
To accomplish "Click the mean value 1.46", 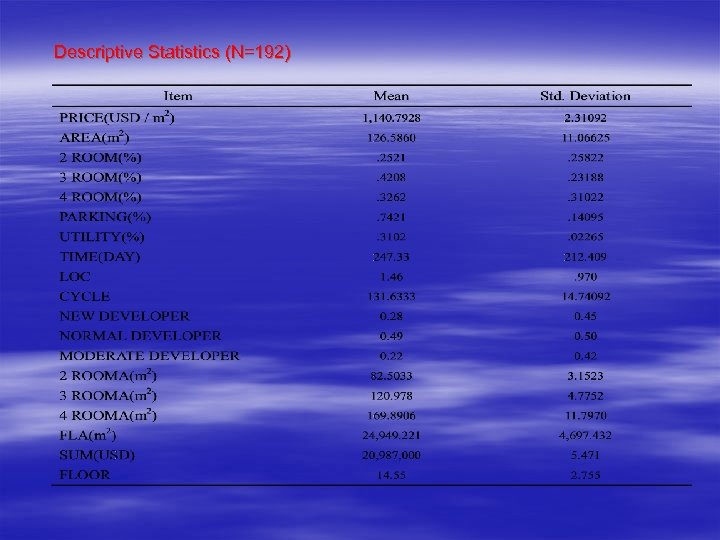I will pos(391,277).
